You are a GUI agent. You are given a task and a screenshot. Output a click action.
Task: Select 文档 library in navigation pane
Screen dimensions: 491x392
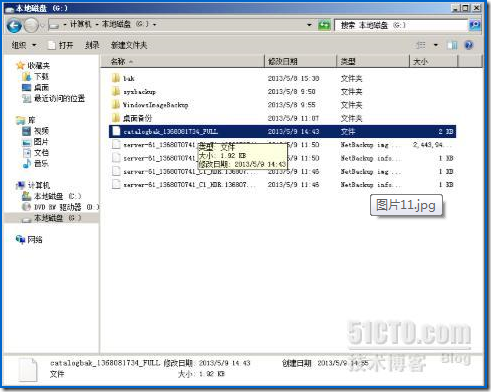click(x=36, y=153)
